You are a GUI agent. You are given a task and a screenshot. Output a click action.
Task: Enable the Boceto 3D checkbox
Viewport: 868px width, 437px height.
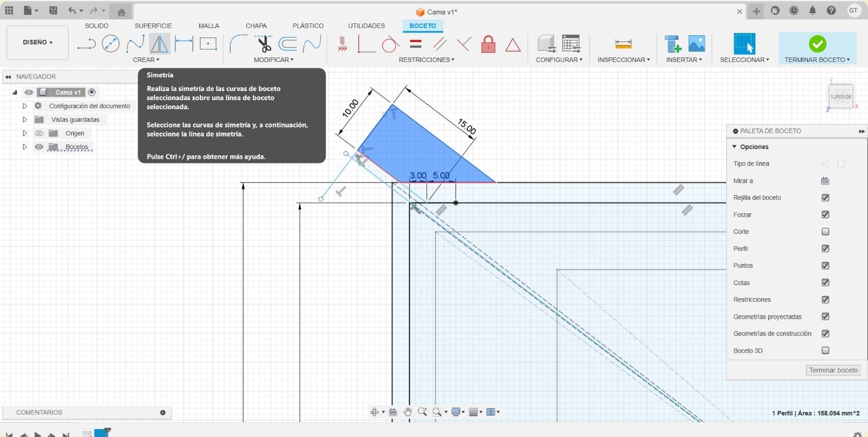click(x=825, y=351)
